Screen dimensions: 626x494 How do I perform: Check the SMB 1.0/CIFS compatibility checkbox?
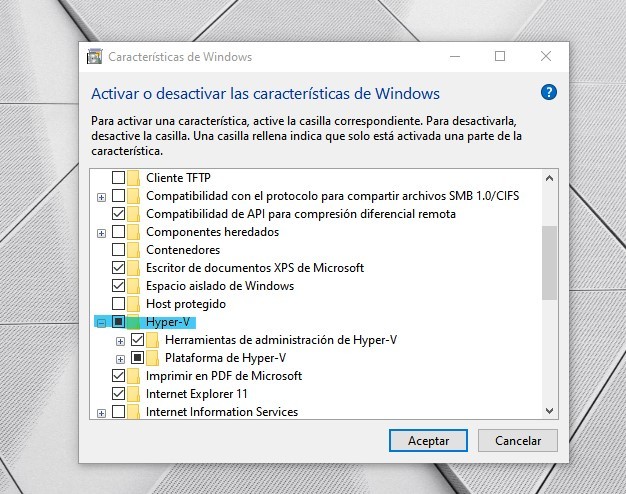coord(119,196)
